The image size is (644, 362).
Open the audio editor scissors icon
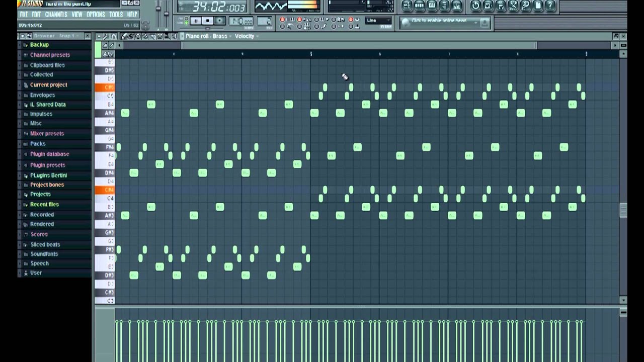tap(513, 6)
